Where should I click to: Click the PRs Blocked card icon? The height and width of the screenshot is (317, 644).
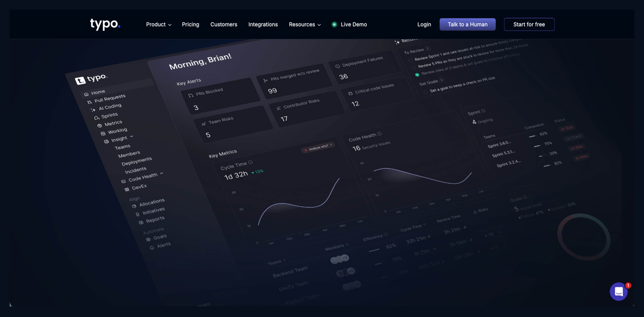191,95
